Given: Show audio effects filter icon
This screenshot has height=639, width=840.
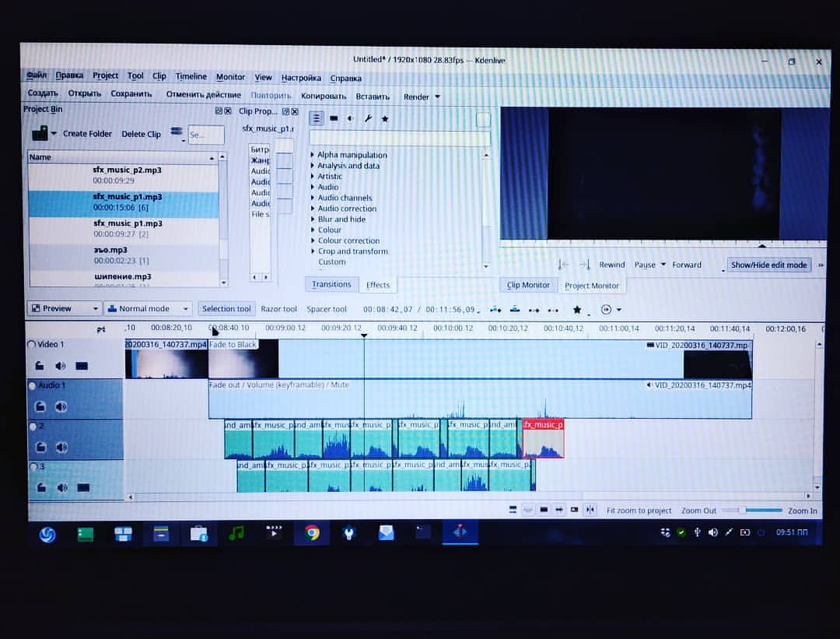Looking at the screenshot, I should (350, 118).
